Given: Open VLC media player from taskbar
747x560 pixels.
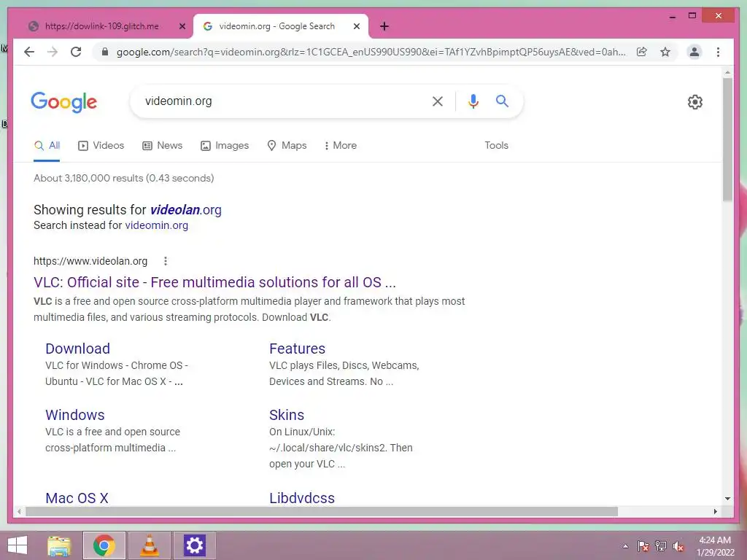Looking at the screenshot, I should coord(150,545).
